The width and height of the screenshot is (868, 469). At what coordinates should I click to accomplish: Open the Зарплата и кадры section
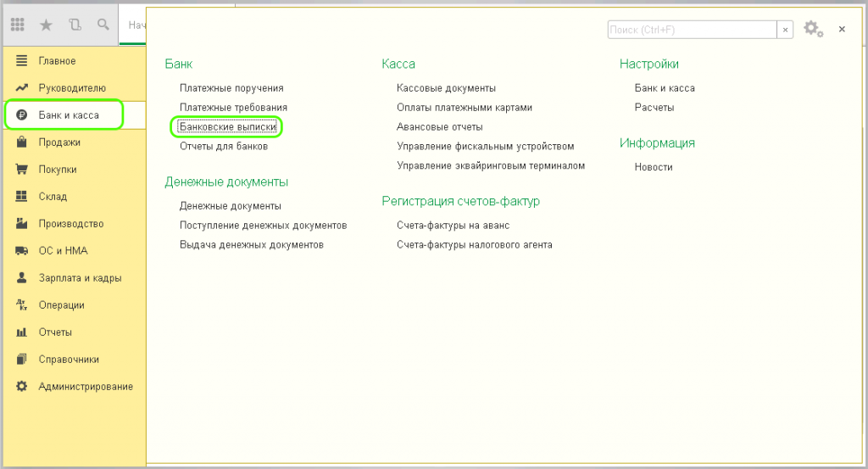click(79, 278)
